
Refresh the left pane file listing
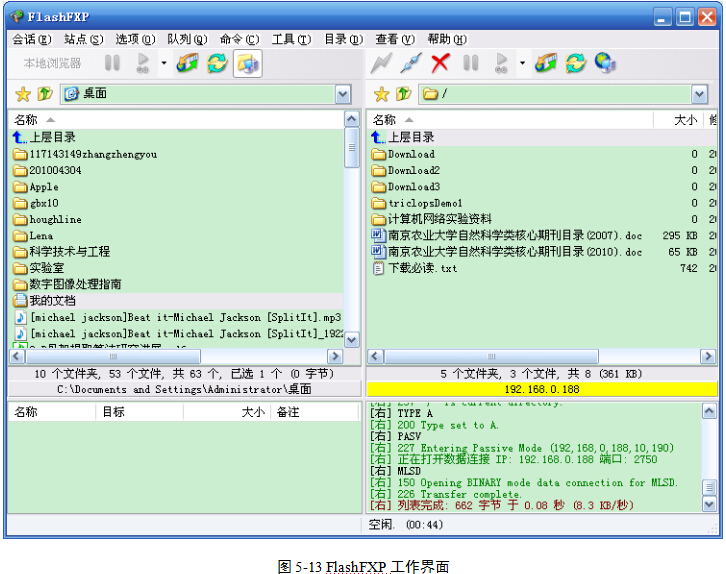coord(217,63)
